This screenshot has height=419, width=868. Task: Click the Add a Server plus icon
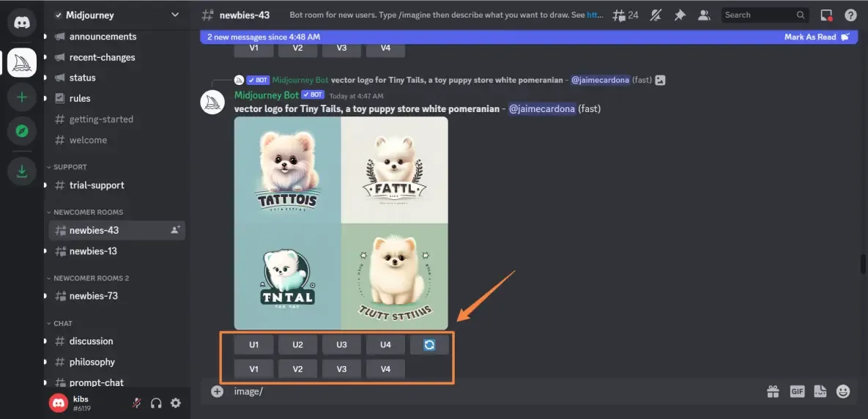pyautogui.click(x=21, y=97)
